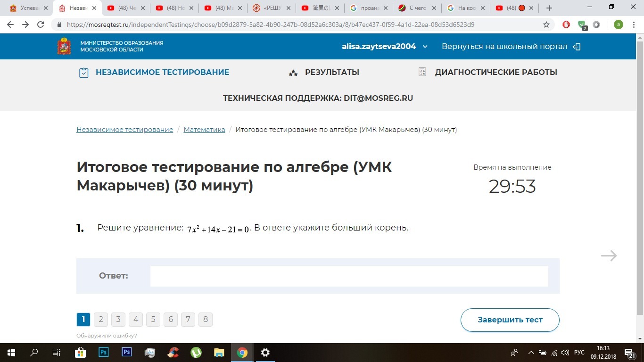The height and width of the screenshot is (362, 644).
Task: Show hidden tray icons with the chevron
Action: click(531, 353)
